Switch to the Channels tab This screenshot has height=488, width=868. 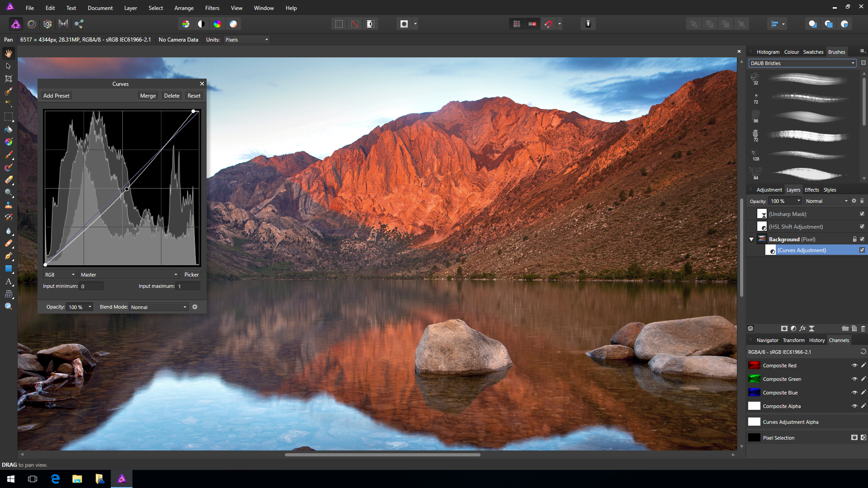839,340
